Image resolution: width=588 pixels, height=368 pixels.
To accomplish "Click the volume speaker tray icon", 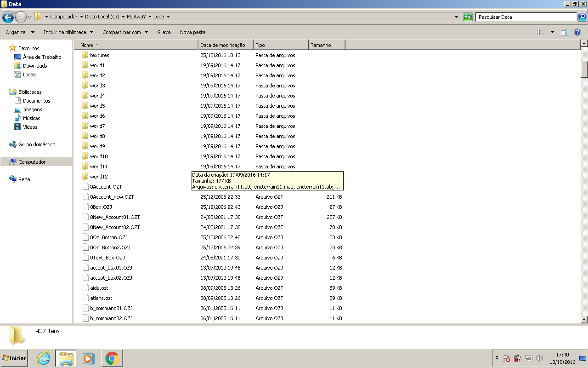I will 539,358.
